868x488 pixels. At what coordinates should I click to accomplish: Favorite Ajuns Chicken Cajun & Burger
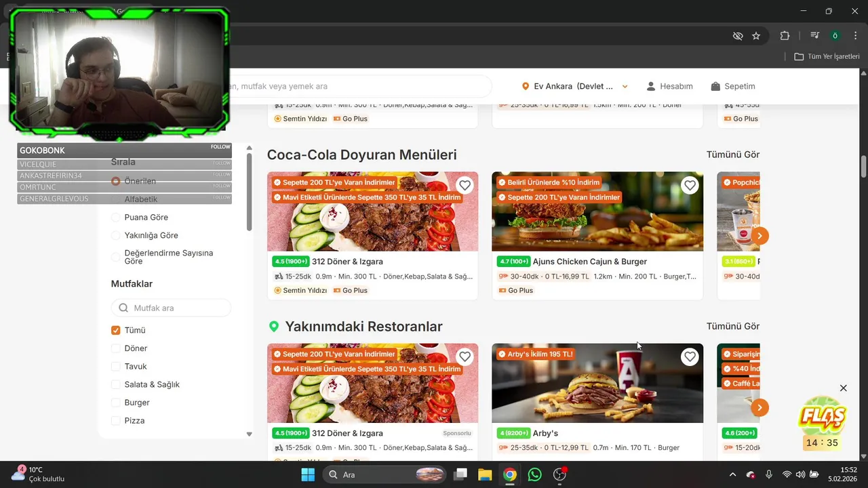690,186
